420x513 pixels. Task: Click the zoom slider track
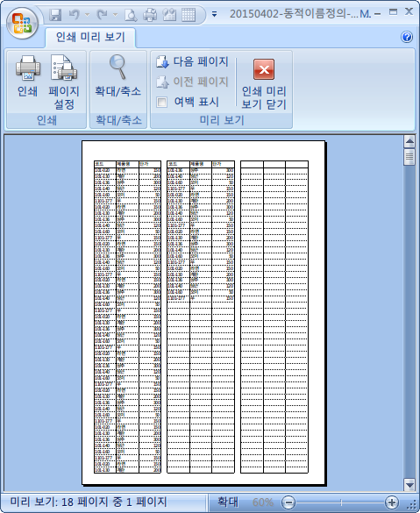coord(340,502)
